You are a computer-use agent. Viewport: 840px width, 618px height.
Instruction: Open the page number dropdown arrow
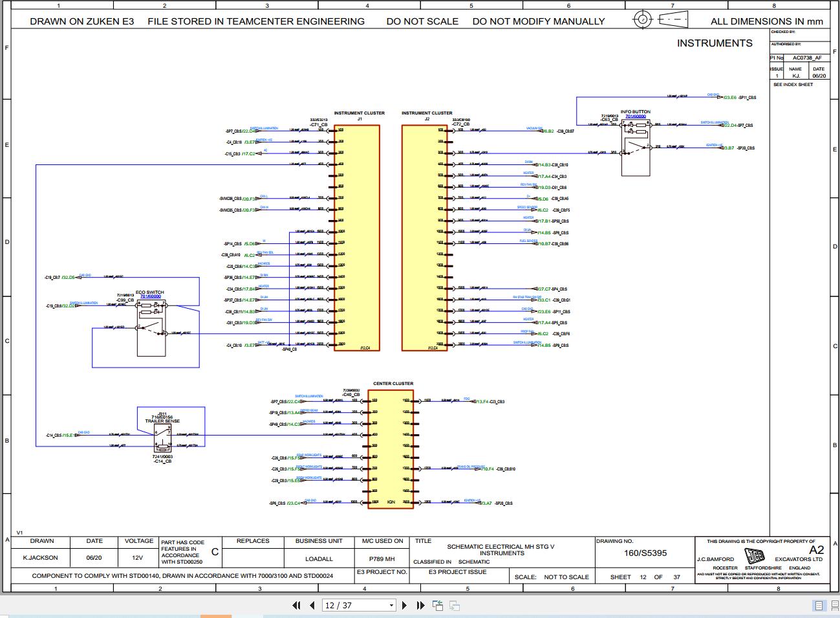pos(391,606)
